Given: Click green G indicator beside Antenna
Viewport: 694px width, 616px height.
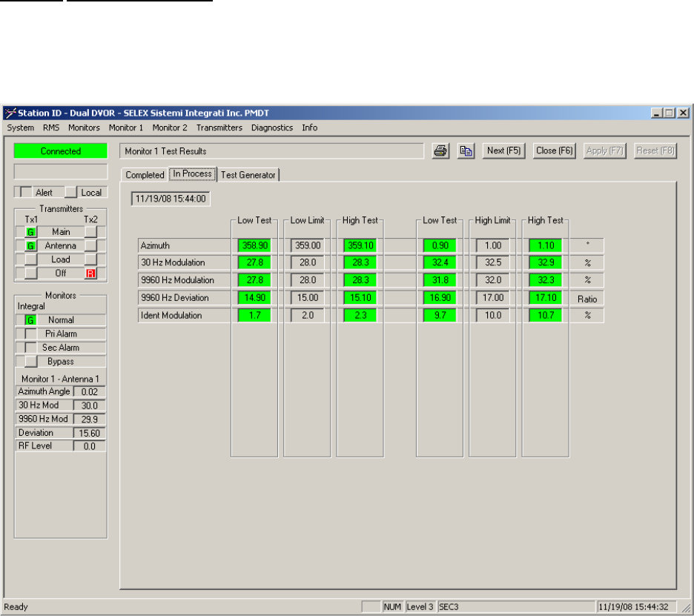Looking at the screenshot, I should coord(31,246).
